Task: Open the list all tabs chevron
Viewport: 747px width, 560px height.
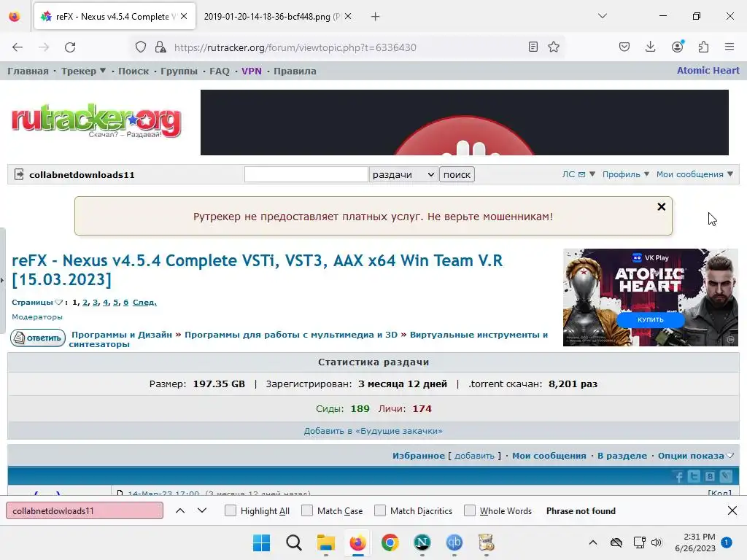Action: pos(602,16)
